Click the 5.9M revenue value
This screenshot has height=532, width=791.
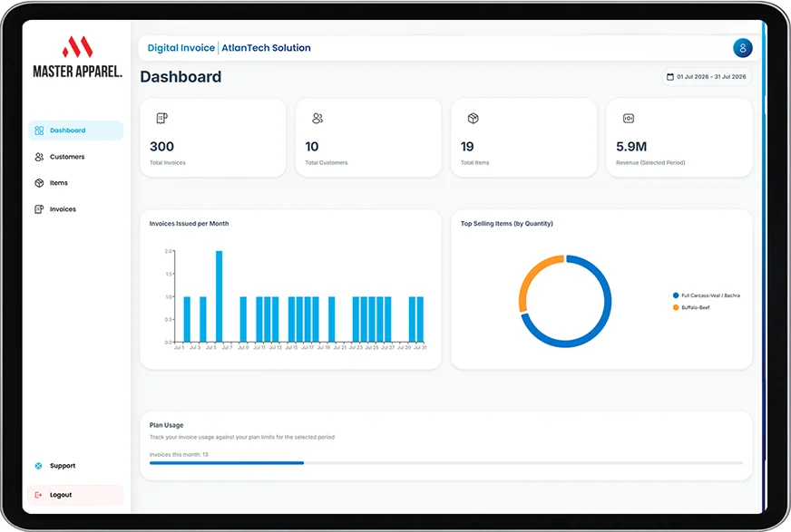[x=631, y=147]
